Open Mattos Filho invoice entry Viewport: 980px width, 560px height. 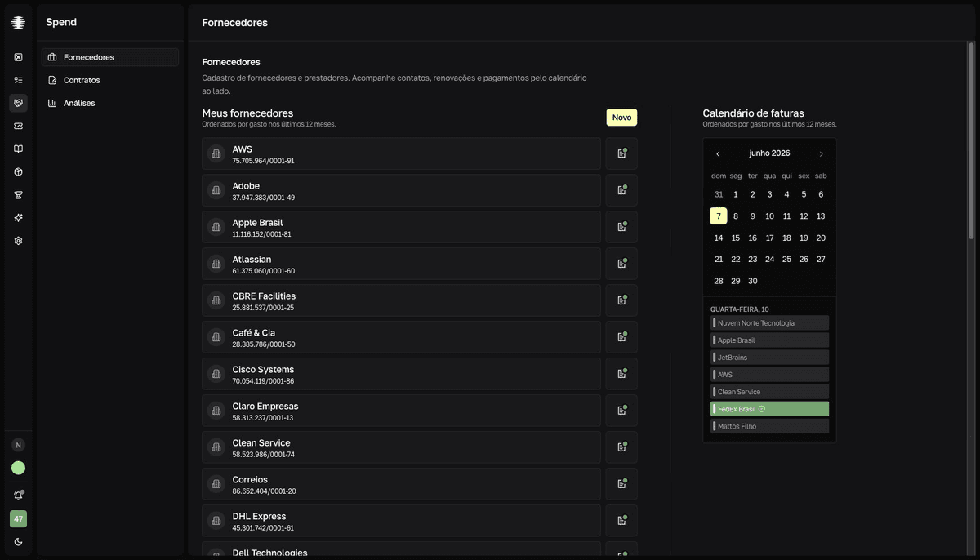[769, 426]
